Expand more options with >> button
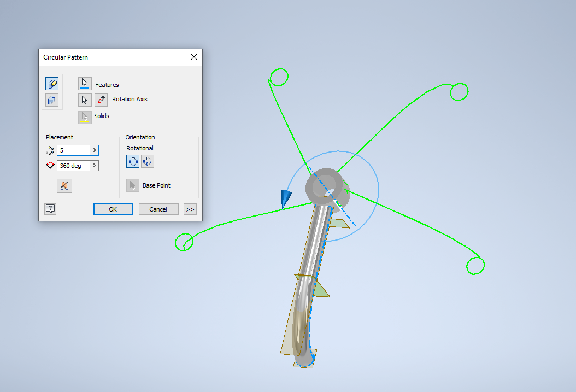Viewport: 576px width, 392px height. [190, 209]
